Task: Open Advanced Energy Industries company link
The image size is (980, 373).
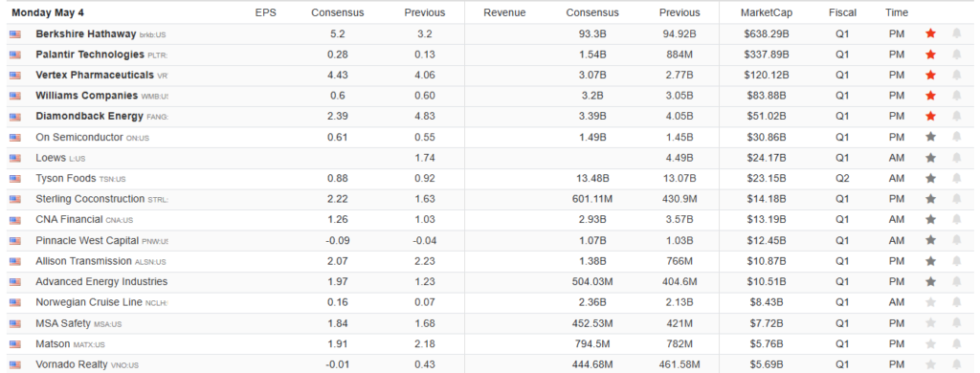Action: coord(101,282)
